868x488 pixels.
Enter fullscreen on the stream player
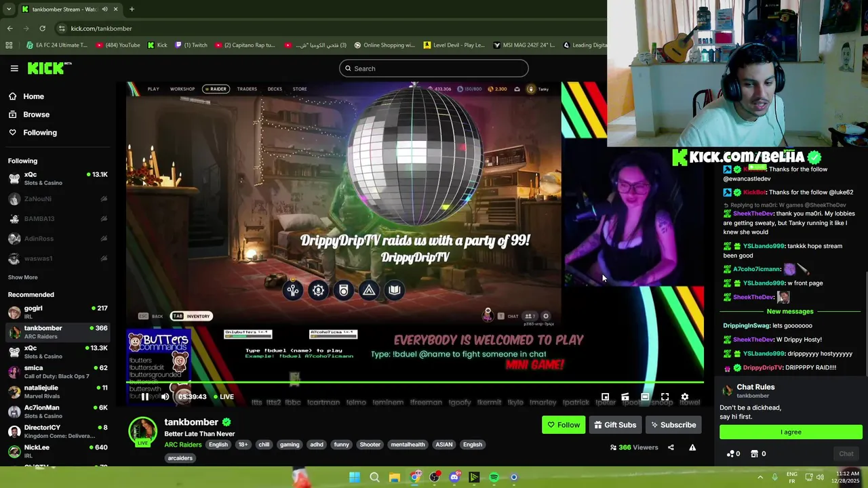click(665, 396)
